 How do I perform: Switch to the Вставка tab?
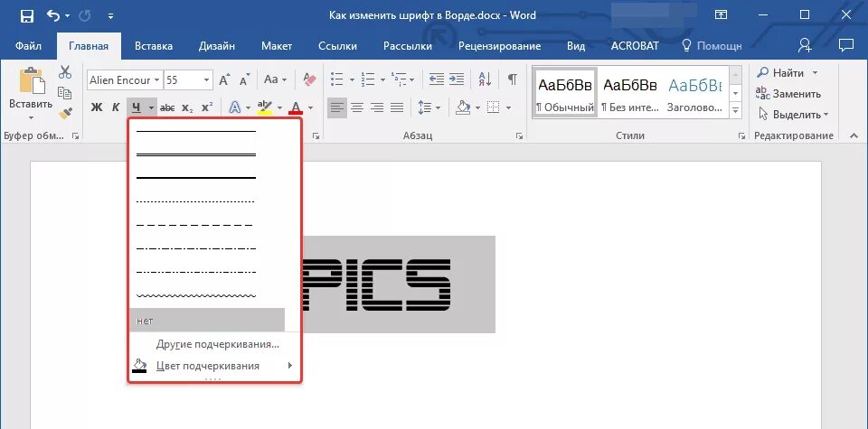pyautogui.click(x=154, y=46)
